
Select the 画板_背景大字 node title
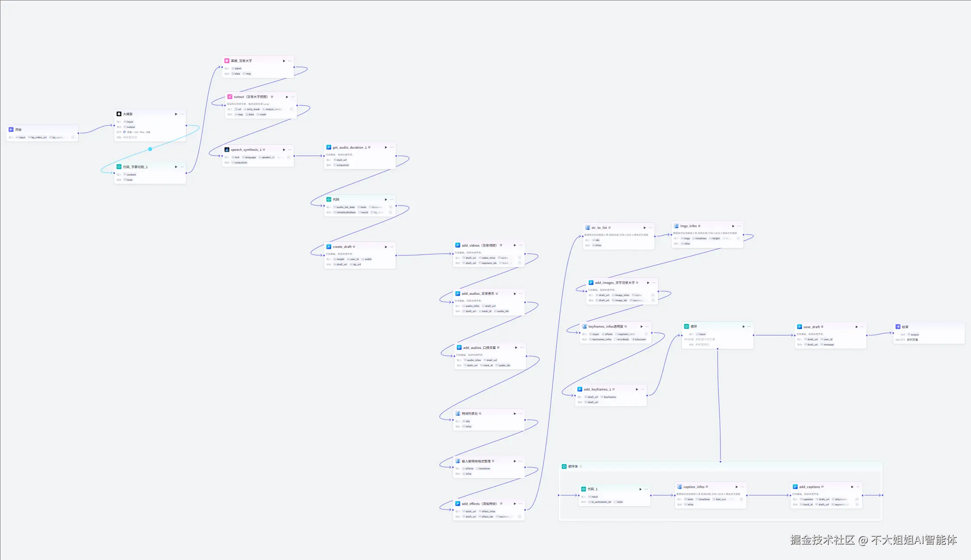241,61
